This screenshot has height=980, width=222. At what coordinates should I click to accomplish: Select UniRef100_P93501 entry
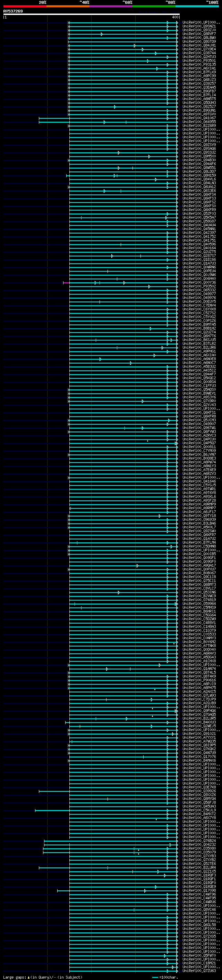(x=199, y=60)
